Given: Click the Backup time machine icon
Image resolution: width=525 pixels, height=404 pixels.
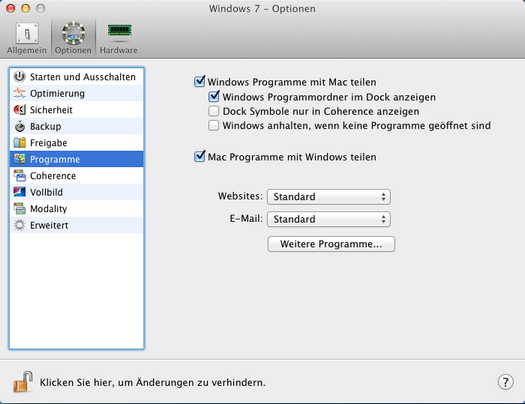Looking at the screenshot, I should coord(19,126).
